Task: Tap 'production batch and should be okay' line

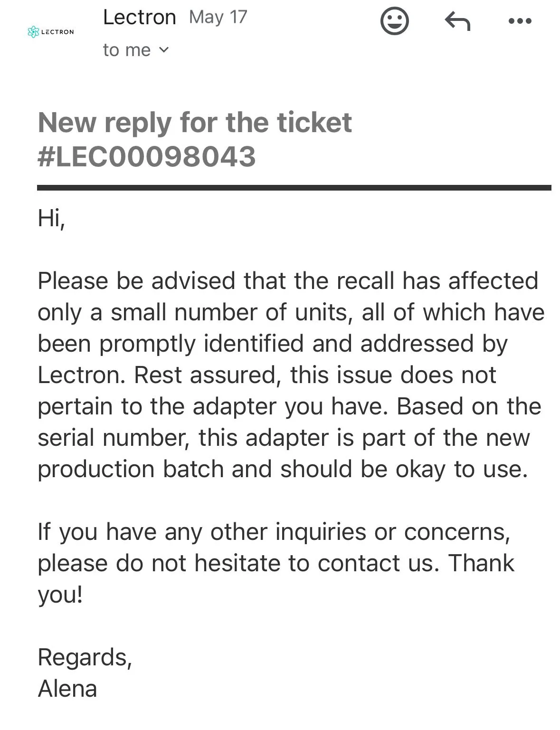Action: (x=241, y=469)
